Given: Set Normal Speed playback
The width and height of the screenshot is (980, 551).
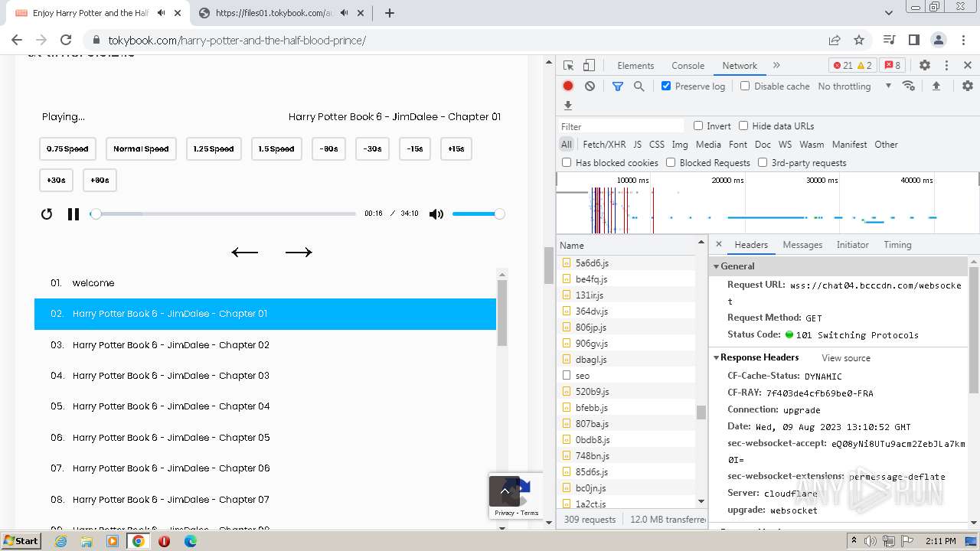Looking at the screenshot, I should (x=141, y=149).
